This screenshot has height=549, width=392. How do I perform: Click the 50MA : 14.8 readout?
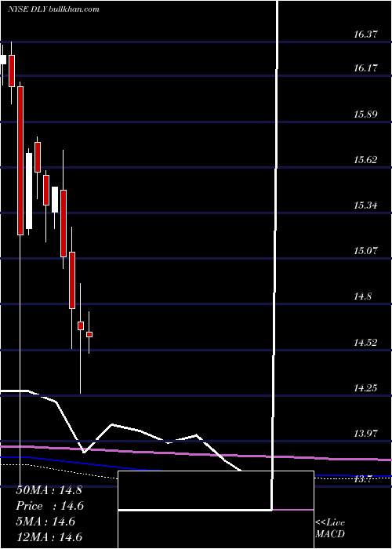pos(49,490)
